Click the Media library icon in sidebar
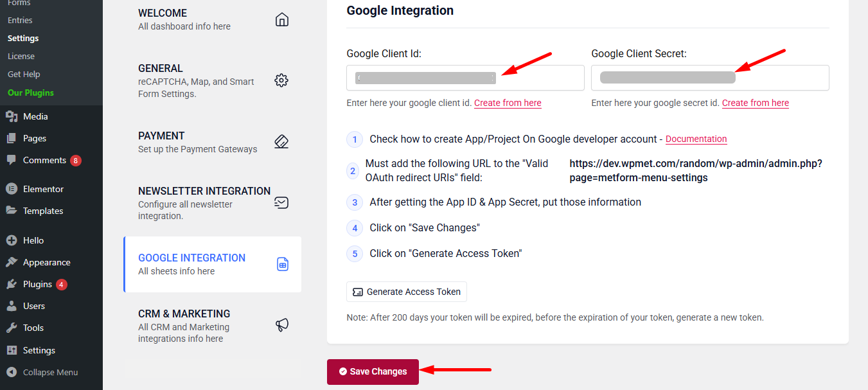The width and height of the screenshot is (868, 390). coord(13,116)
